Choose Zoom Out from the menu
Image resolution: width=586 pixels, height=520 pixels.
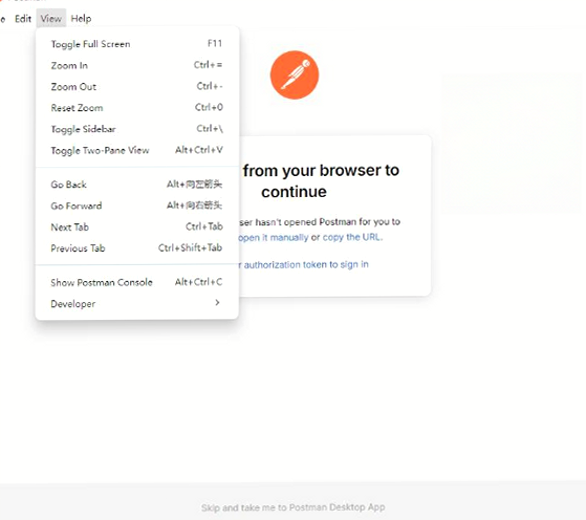tap(137, 87)
